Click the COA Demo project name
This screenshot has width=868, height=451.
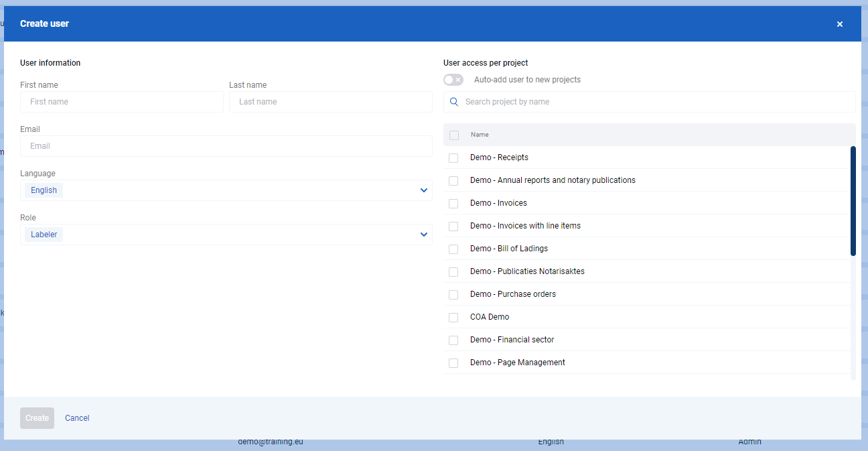pos(490,317)
